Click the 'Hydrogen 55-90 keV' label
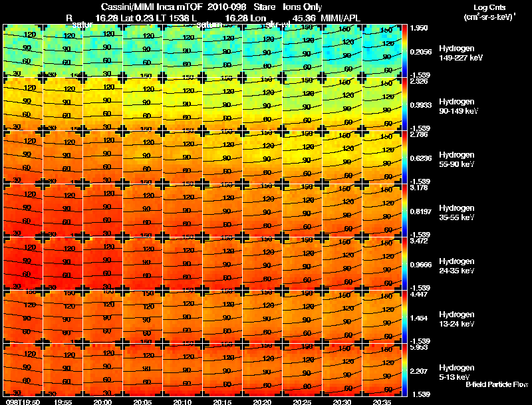This screenshot has width=532, height=405. click(457, 160)
